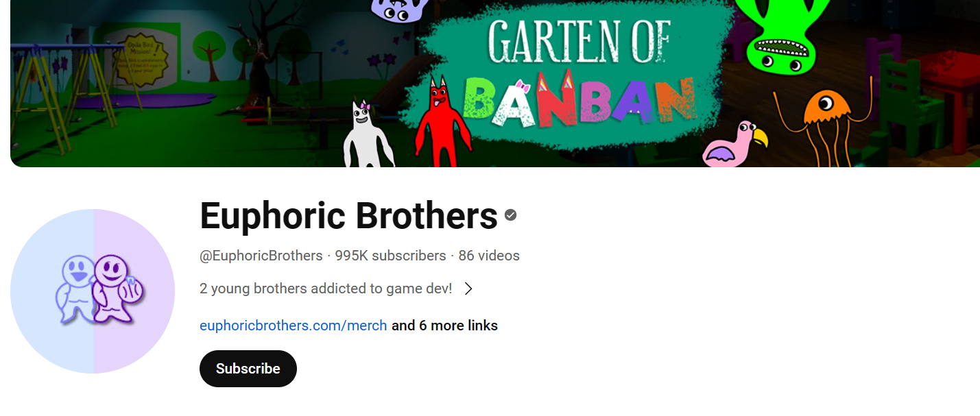
Task: Click the 86 videos count
Action: pyautogui.click(x=489, y=256)
